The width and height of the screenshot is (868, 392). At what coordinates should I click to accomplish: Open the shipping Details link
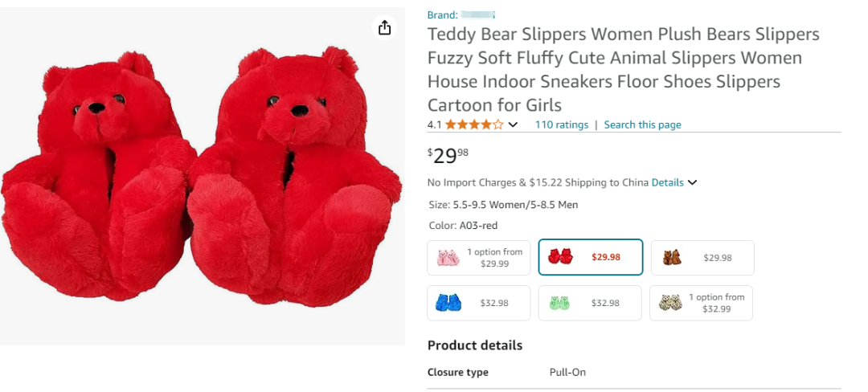click(x=667, y=182)
